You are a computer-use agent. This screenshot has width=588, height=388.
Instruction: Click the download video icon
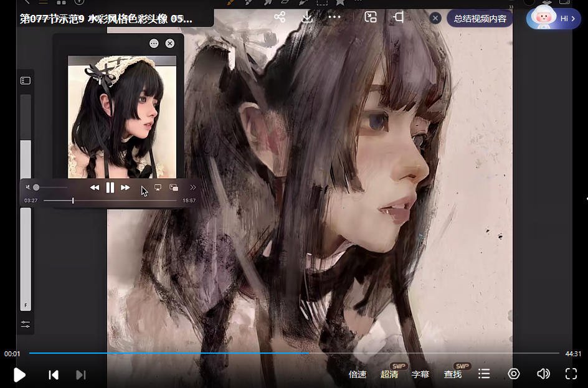tap(306, 17)
